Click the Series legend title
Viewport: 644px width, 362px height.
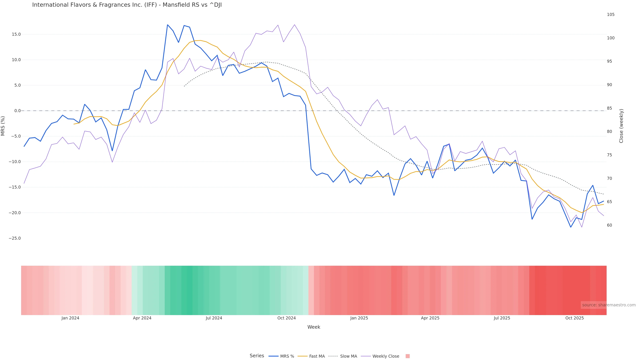click(x=257, y=356)
